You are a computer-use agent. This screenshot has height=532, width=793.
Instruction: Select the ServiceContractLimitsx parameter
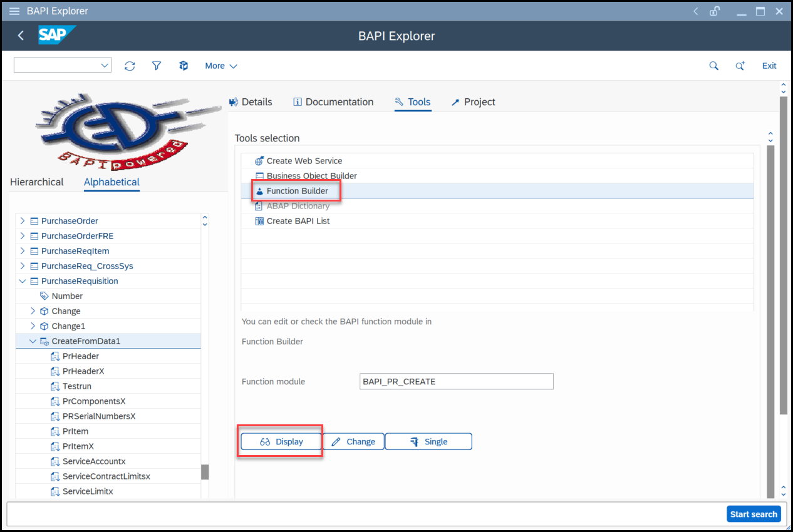(106, 476)
